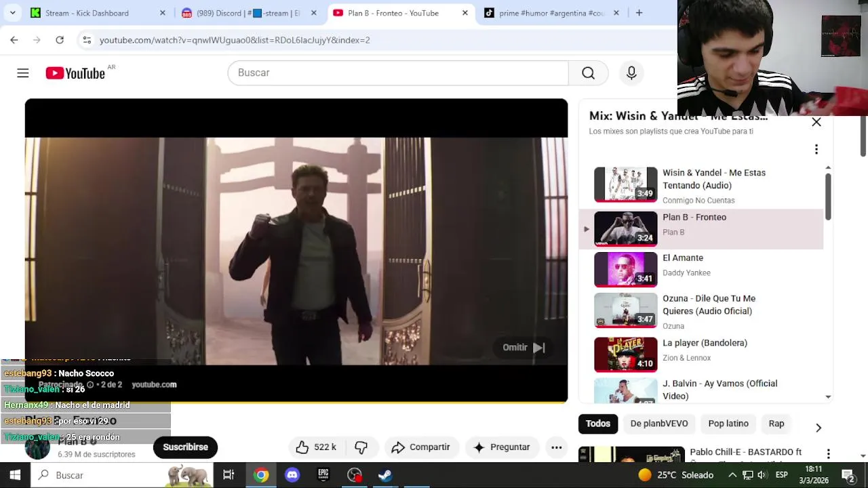Click the playlist panel scrollbar thumb
Screen dimensions: 868x488
(x=828, y=197)
